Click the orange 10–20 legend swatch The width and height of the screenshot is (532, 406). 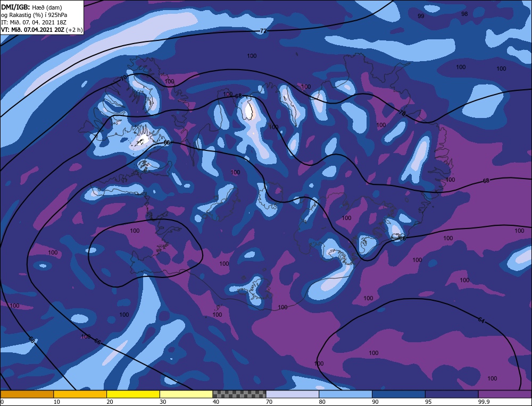point(80,394)
